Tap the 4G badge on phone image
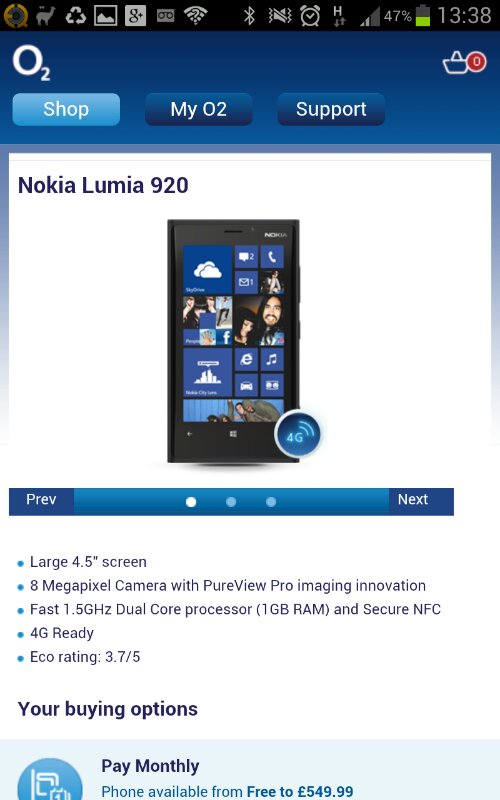Viewport: 500px width, 800px height. coord(298,434)
